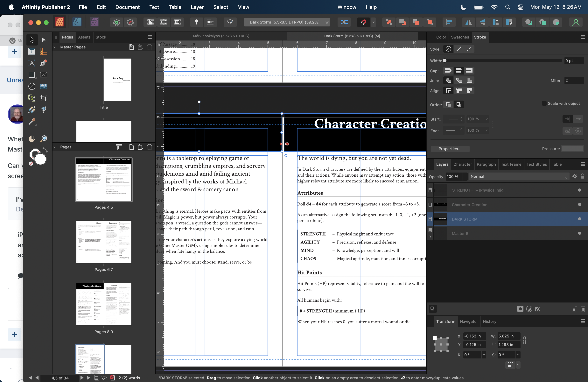Switch to the Text Styles tab

click(536, 164)
